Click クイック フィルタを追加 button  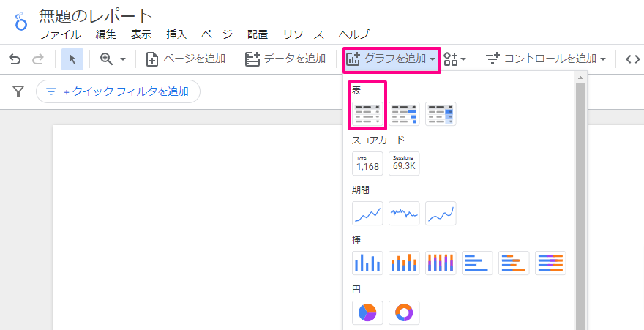(x=118, y=91)
